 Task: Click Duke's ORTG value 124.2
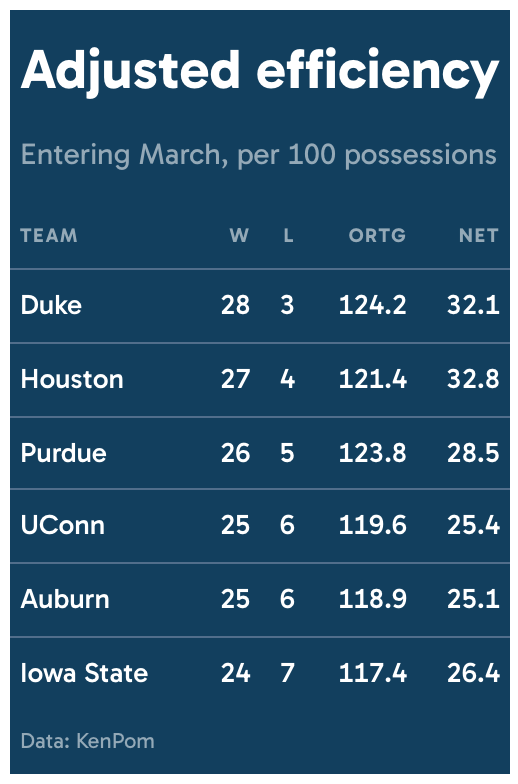[373, 305]
